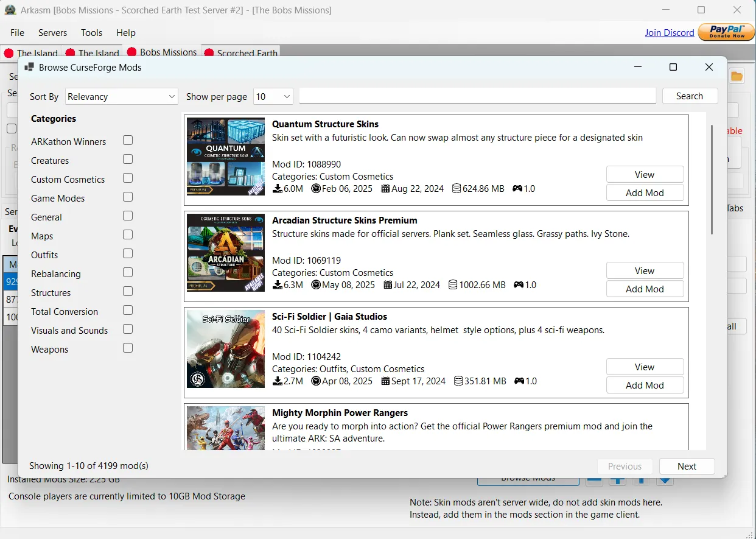756x539 pixels.
Task: Click the update icon beside May 08, 2025
Action: pyautogui.click(x=316, y=285)
